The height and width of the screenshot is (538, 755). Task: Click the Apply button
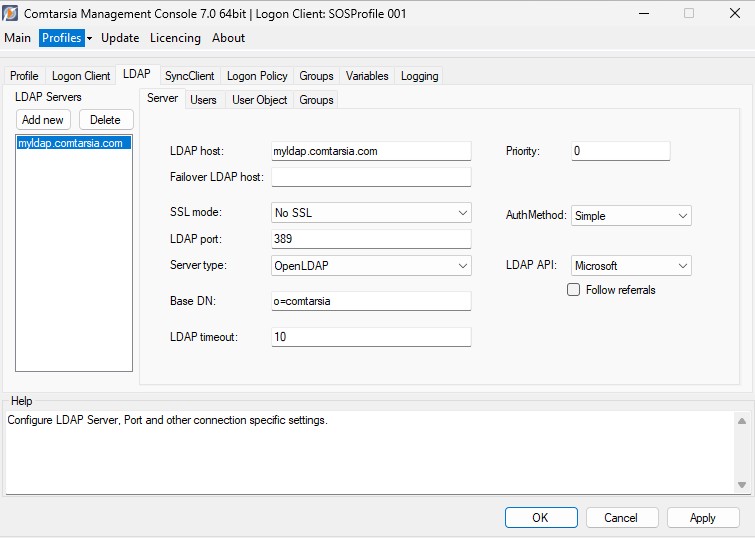[703, 518]
